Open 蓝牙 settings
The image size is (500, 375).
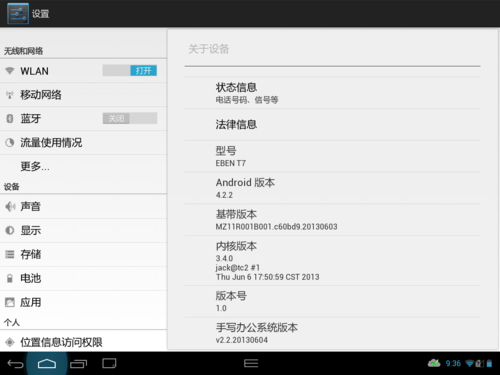pos(83,119)
